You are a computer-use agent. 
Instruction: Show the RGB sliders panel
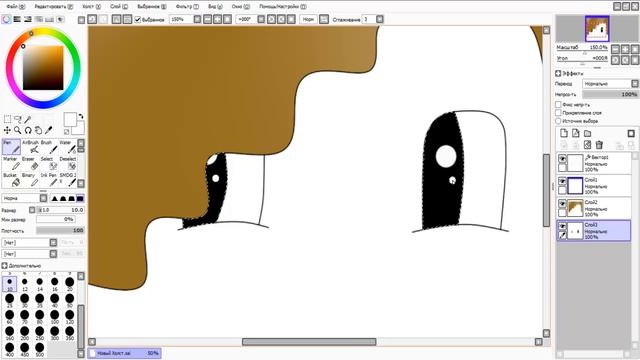[x=17, y=19]
